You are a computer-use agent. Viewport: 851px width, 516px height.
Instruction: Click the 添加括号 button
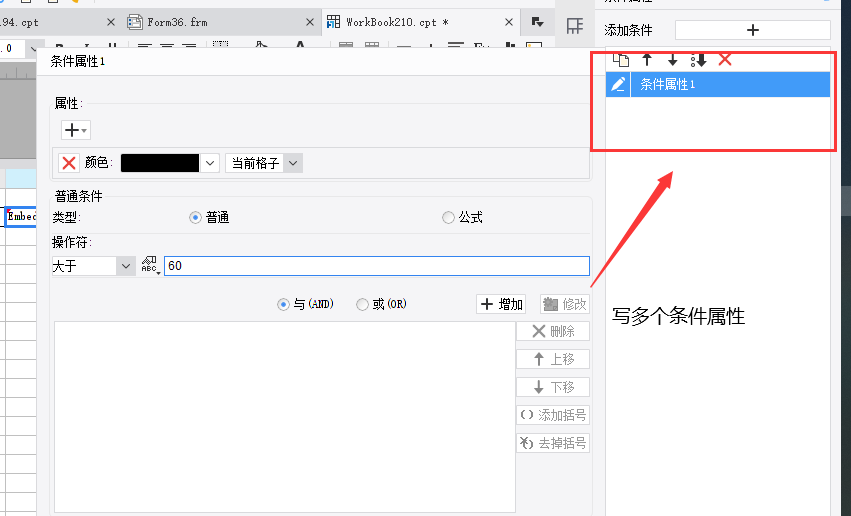tap(553, 415)
